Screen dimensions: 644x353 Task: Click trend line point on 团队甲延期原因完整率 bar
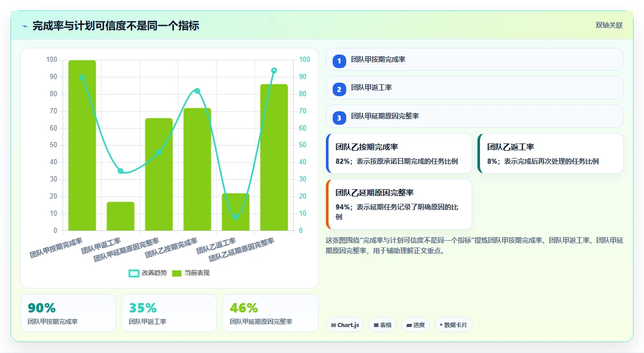point(159,152)
